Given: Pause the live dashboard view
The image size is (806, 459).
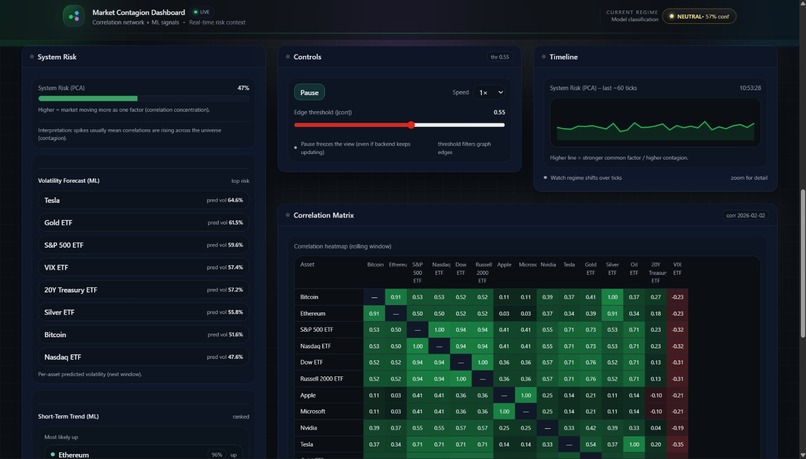Looking at the screenshot, I should tap(309, 93).
